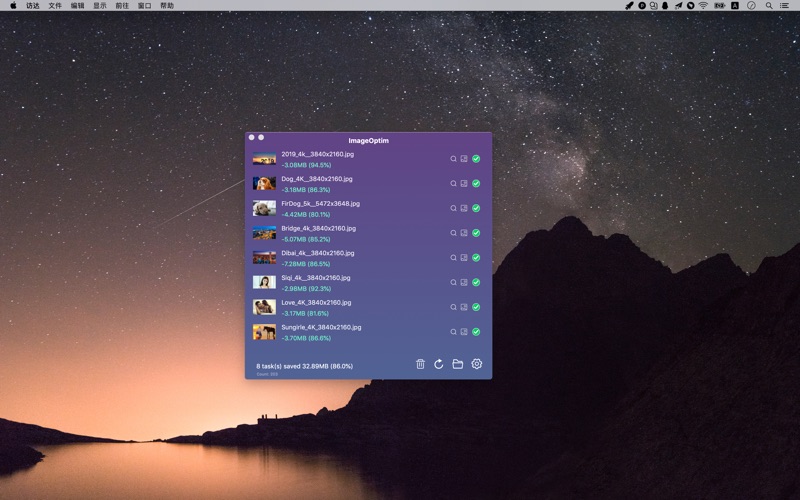The image size is (800, 500).
Task: Open the Wi-Fi status menu
Action: pyautogui.click(x=703, y=5)
